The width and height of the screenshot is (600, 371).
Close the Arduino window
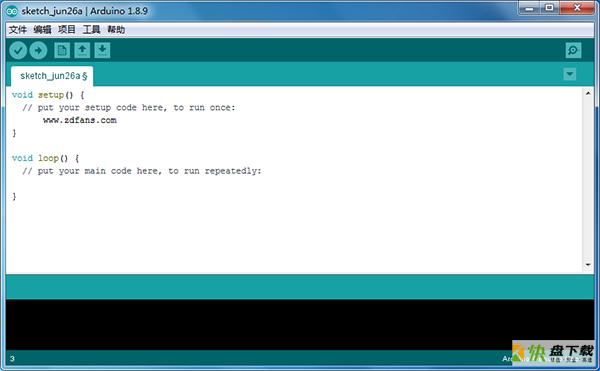coord(577,8)
